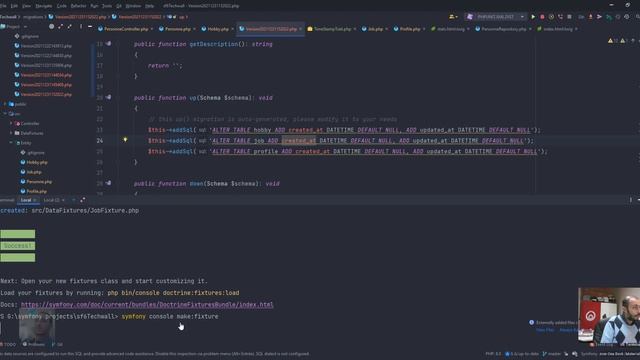640x360 pixels.
Task: Stop the running process via stop icon
Action: [x=569, y=17]
